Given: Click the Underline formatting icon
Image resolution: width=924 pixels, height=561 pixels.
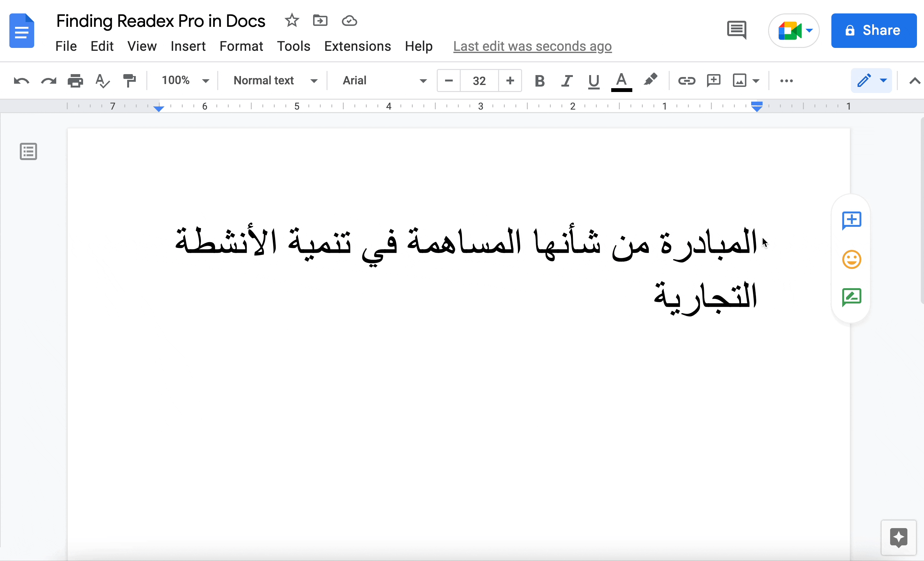Looking at the screenshot, I should (593, 81).
